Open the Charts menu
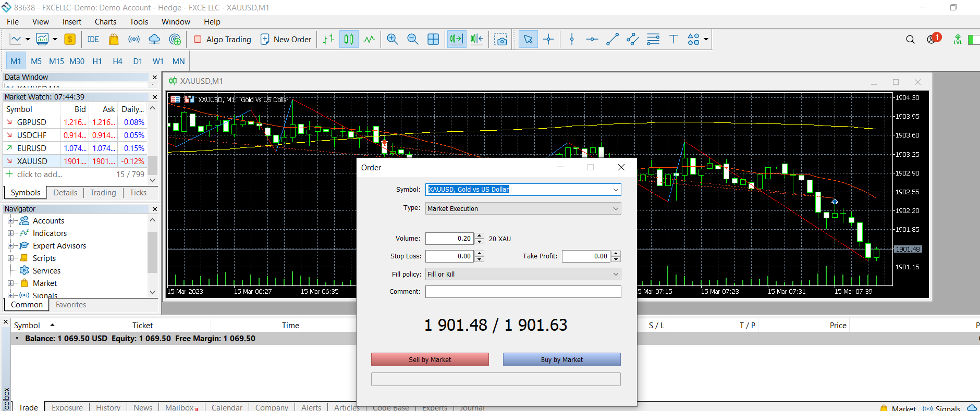Screen dimensions: 980x411 tap(105, 22)
